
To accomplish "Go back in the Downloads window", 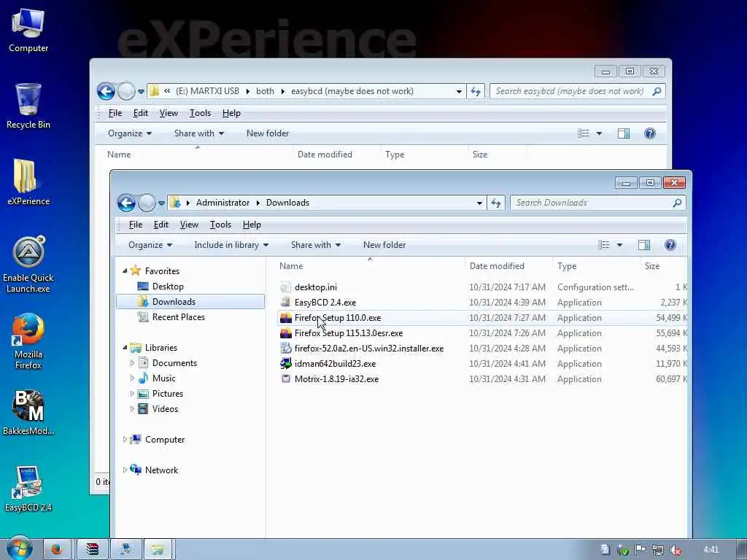I will [x=126, y=203].
